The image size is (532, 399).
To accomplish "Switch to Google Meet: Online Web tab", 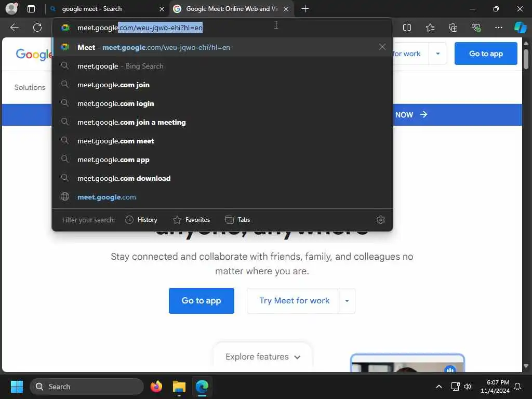I will point(231,9).
